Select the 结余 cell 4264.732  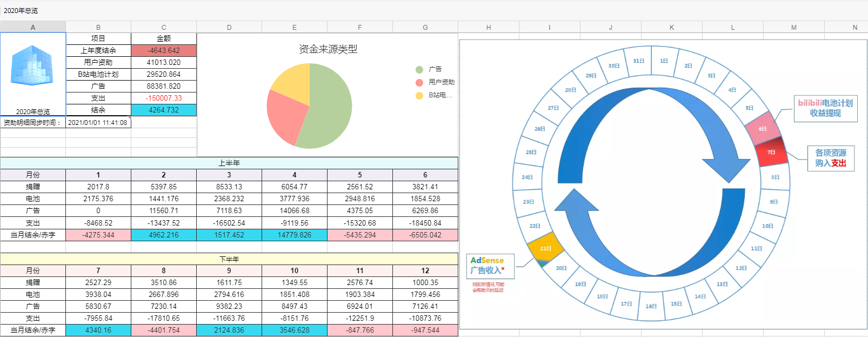(164, 110)
